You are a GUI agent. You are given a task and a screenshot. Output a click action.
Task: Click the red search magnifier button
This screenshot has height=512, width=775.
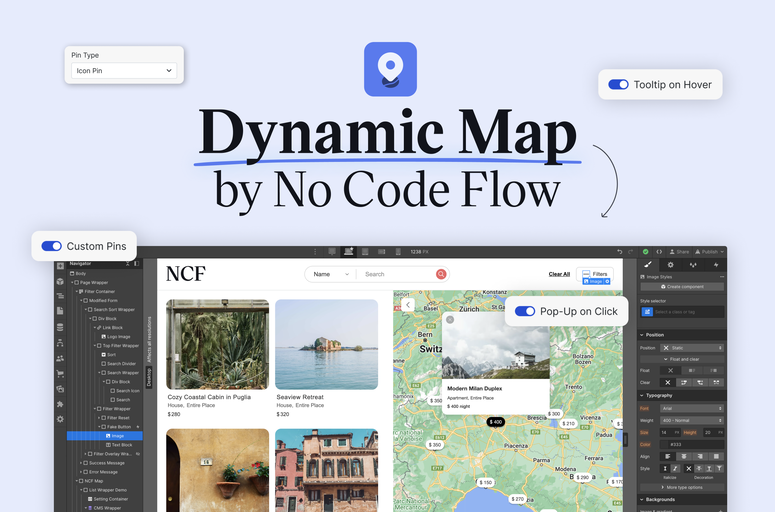coord(441,274)
